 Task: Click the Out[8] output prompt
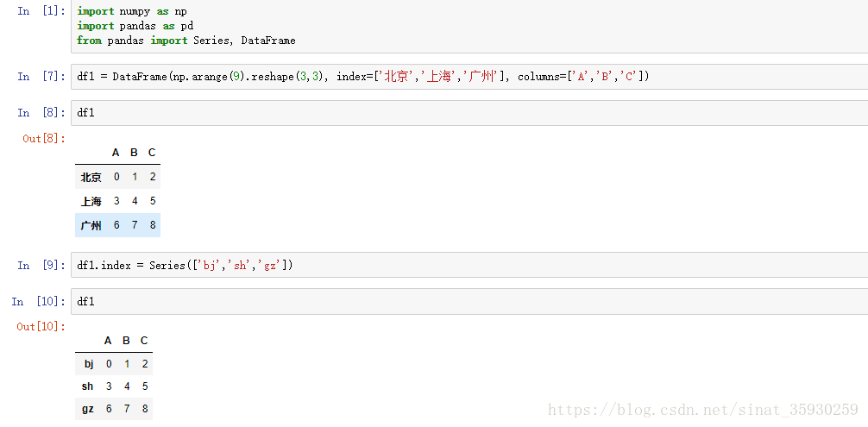(x=44, y=138)
